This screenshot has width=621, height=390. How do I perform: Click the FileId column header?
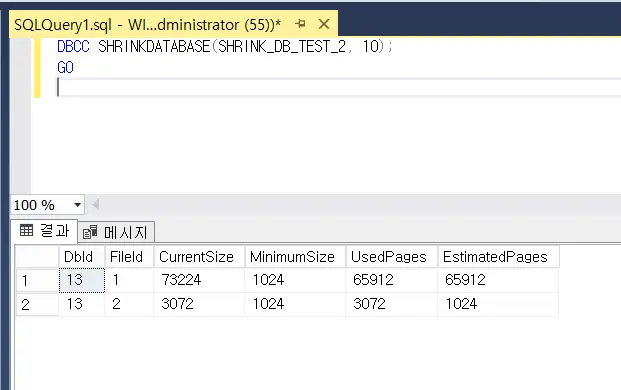point(129,257)
